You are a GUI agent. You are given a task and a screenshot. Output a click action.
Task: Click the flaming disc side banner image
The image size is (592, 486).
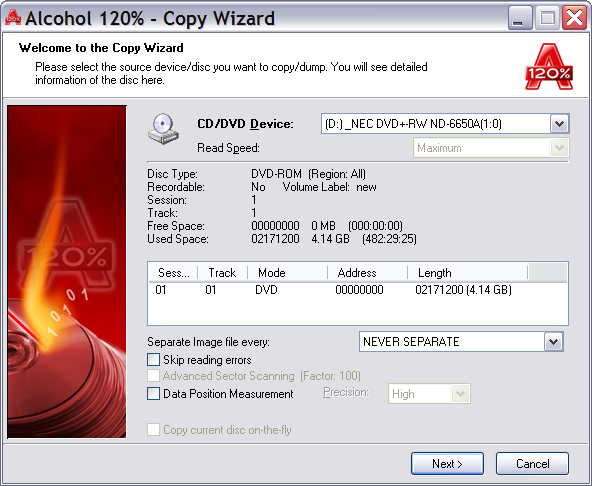click(67, 272)
